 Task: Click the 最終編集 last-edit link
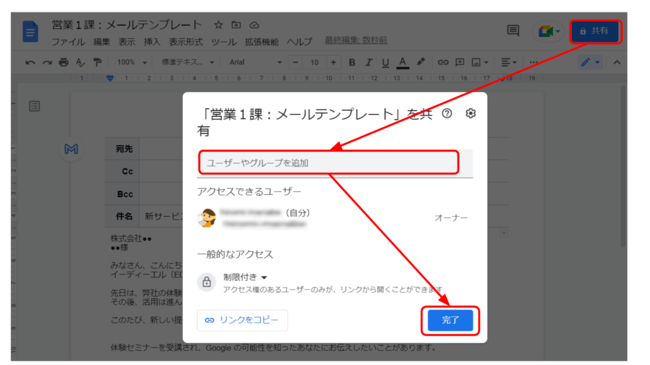click(356, 40)
